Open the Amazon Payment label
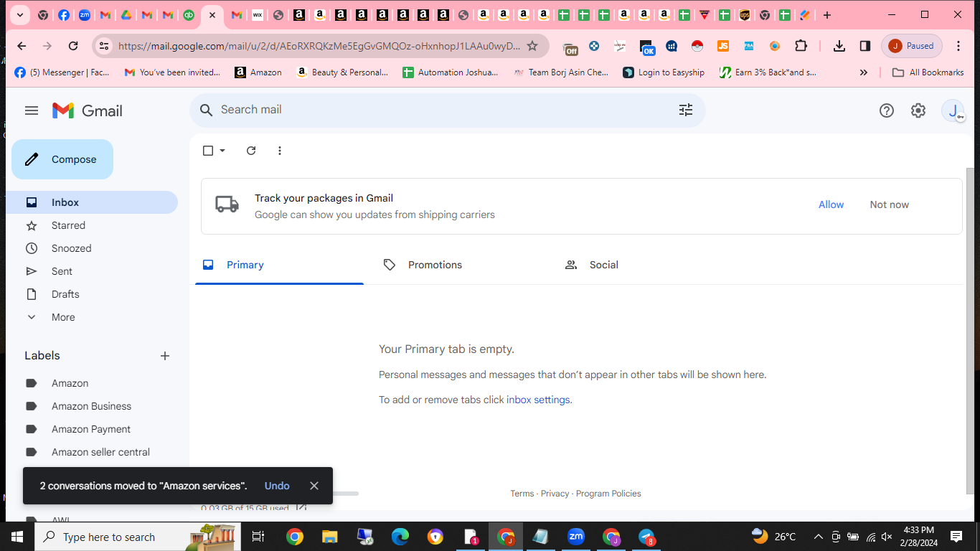This screenshot has width=980, height=551. [92, 429]
